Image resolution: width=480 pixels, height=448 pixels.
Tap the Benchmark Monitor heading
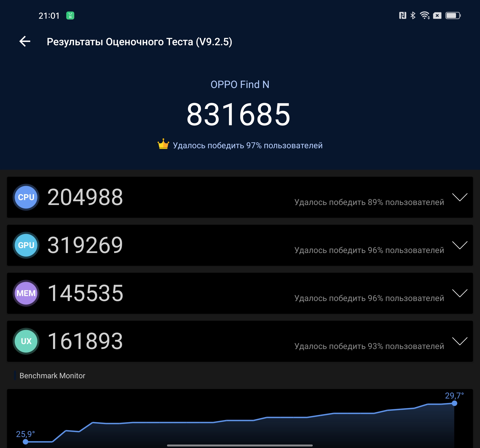52,375
